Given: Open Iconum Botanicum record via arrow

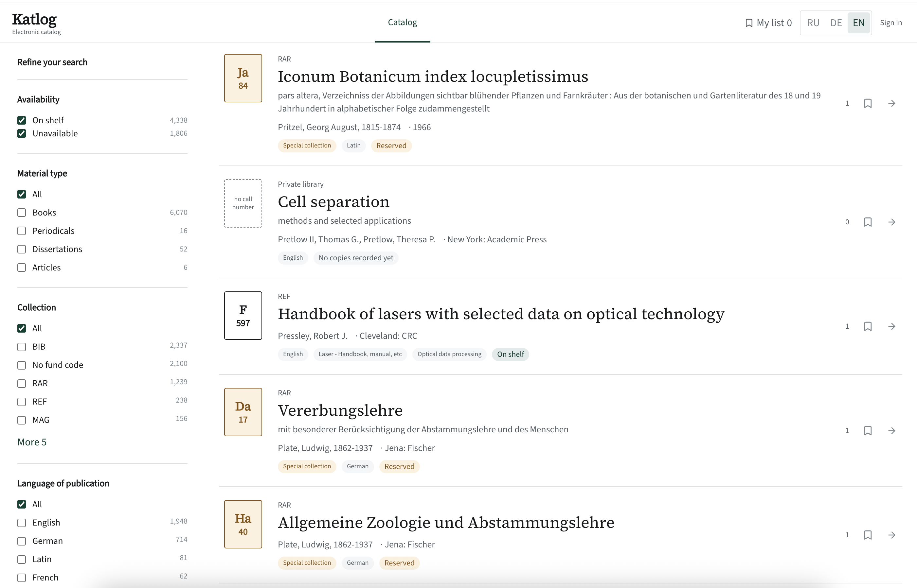Looking at the screenshot, I should point(892,103).
